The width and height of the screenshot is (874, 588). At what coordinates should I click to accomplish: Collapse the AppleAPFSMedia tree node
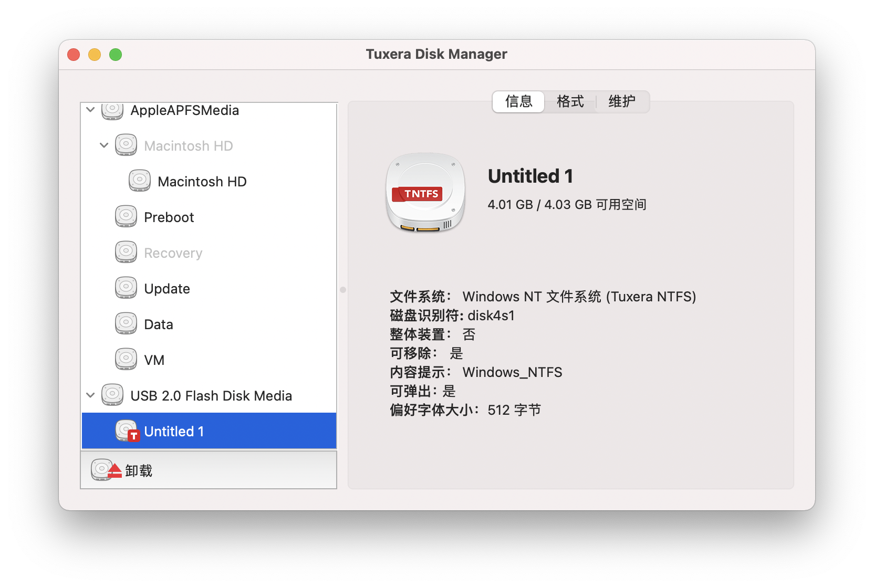click(x=90, y=110)
